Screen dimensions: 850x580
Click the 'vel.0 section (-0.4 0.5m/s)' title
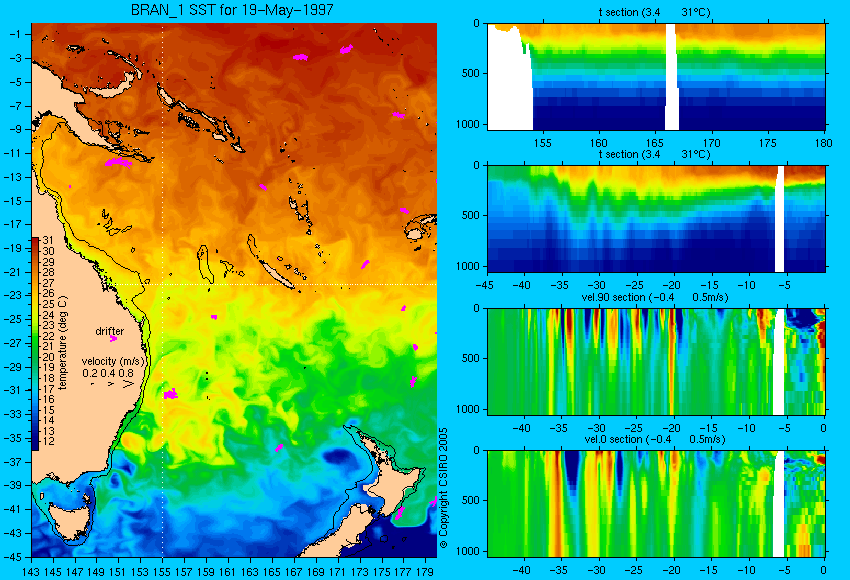click(x=655, y=439)
